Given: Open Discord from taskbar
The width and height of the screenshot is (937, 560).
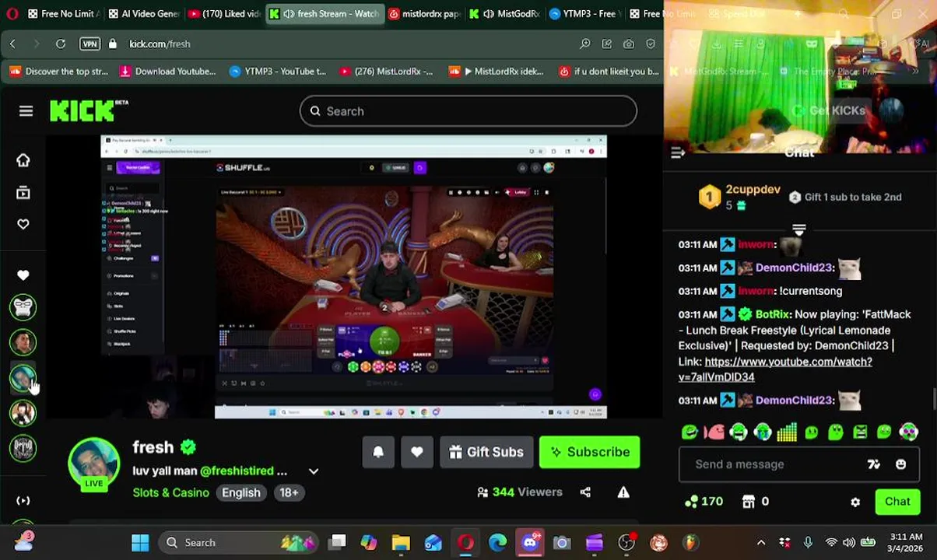Looking at the screenshot, I should pos(530,543).
